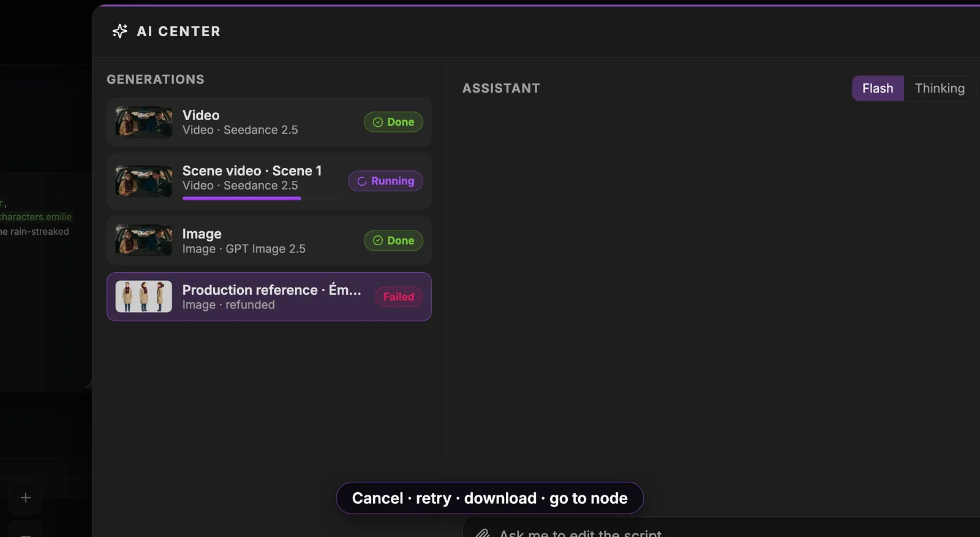Click the ASSISTANT heading
This screenshot has width=980, height=537.
tap(501, 88)
